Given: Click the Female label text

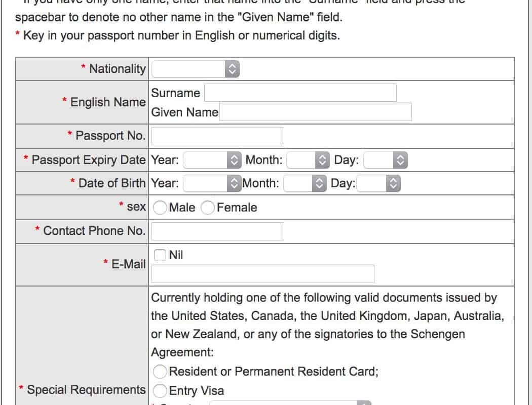Looking at the screenshot, I should click(237, 208).
